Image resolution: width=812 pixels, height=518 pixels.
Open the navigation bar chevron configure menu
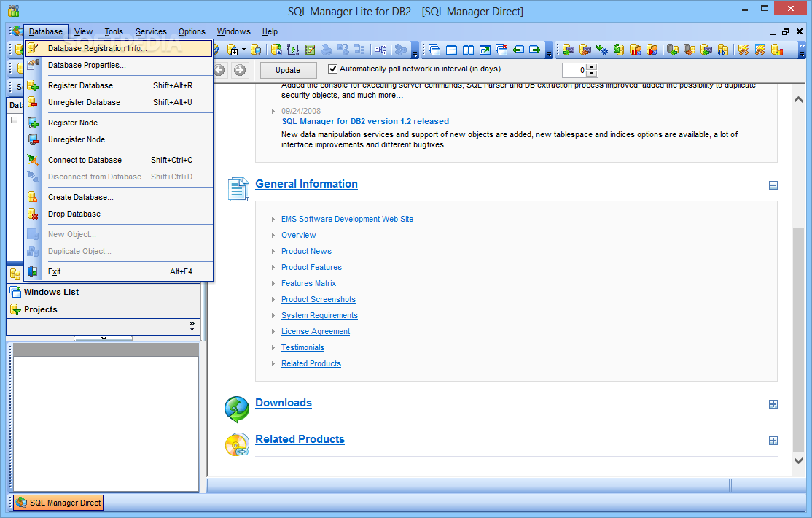[192, 325]
